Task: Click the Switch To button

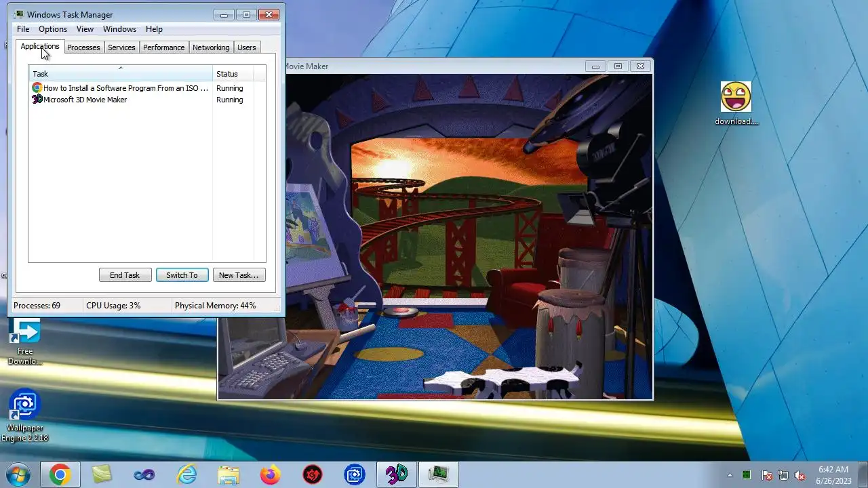Action: tap(182, 274)
